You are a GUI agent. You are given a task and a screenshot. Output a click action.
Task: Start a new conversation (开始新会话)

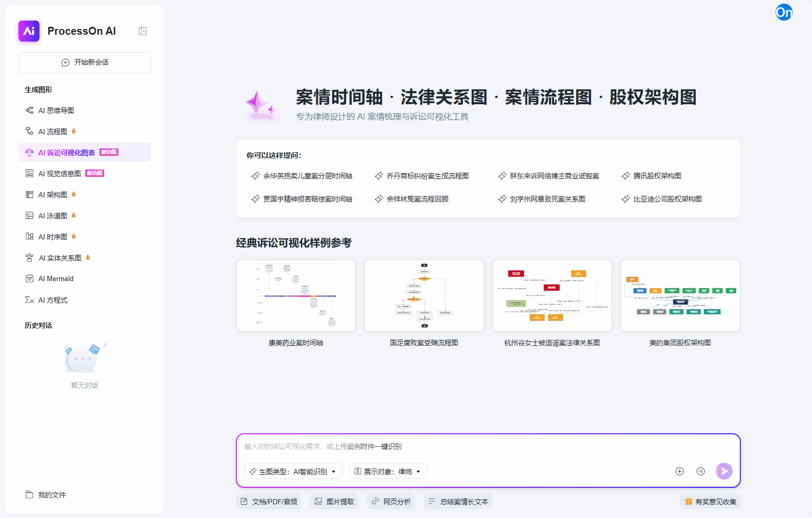pos(85,63)
